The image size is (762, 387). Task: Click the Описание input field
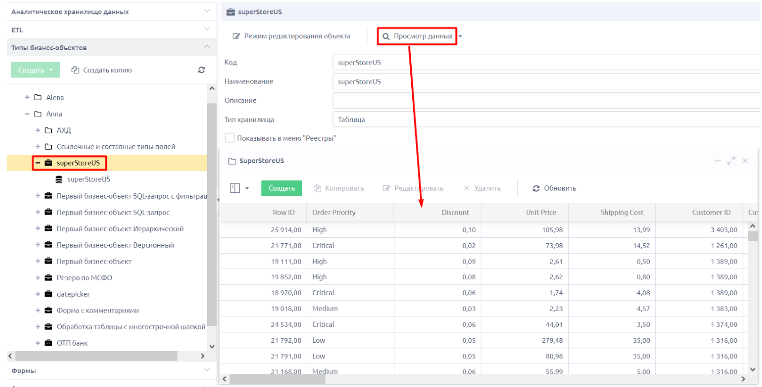547,100
